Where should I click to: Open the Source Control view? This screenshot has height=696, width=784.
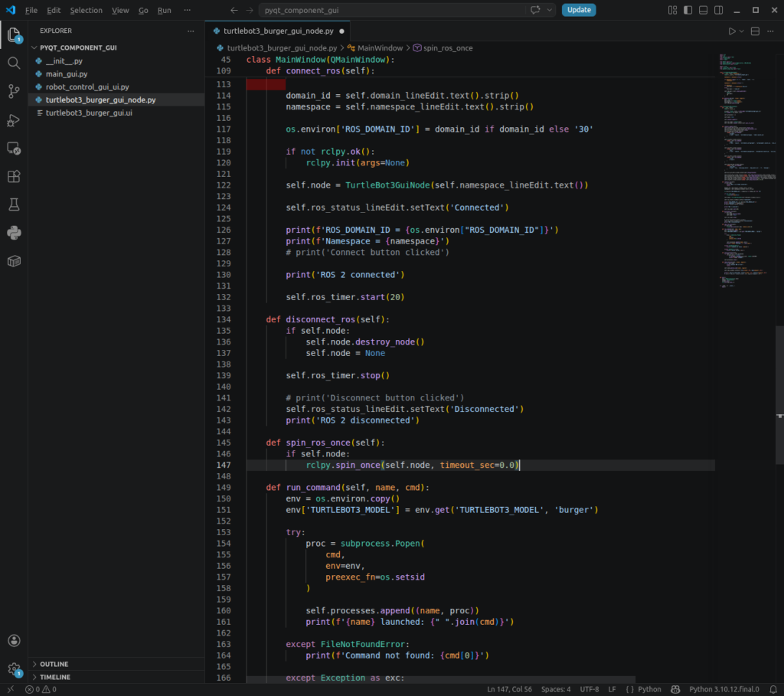(14, 91)
